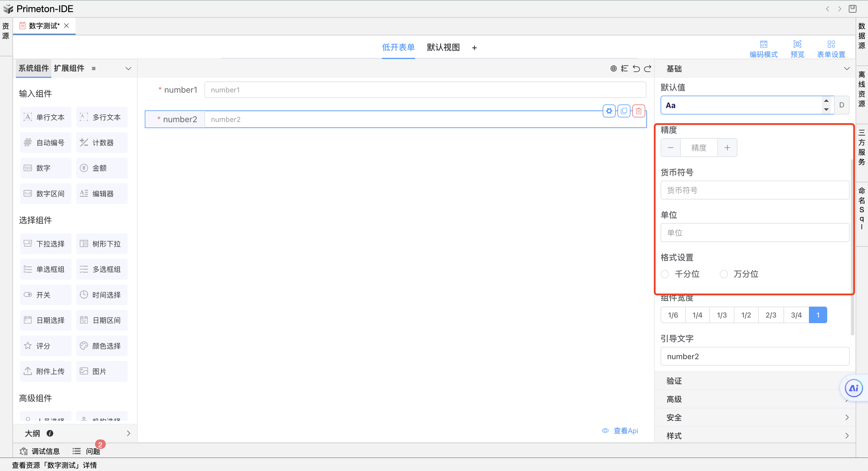This screenshot has width=868, height=471.
Task: Select the 千分位 radio option
Action: (665, 274)
